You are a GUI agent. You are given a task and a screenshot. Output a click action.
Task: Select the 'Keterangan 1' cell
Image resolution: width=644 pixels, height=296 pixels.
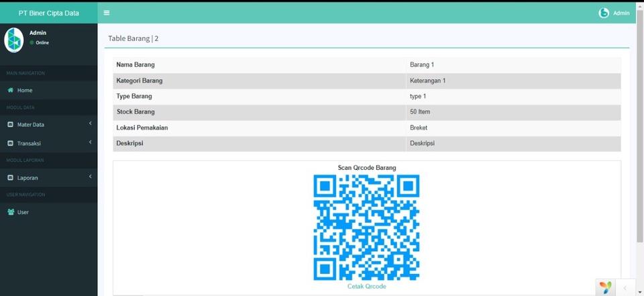[x=513, y=81]
